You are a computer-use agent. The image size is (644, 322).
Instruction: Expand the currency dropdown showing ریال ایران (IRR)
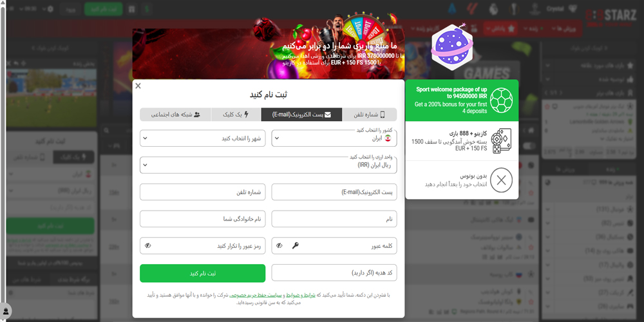point(268,165)
